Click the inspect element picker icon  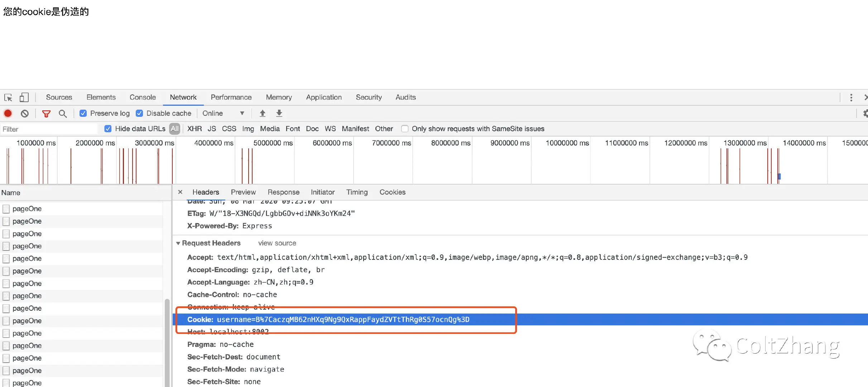point(8,97)
